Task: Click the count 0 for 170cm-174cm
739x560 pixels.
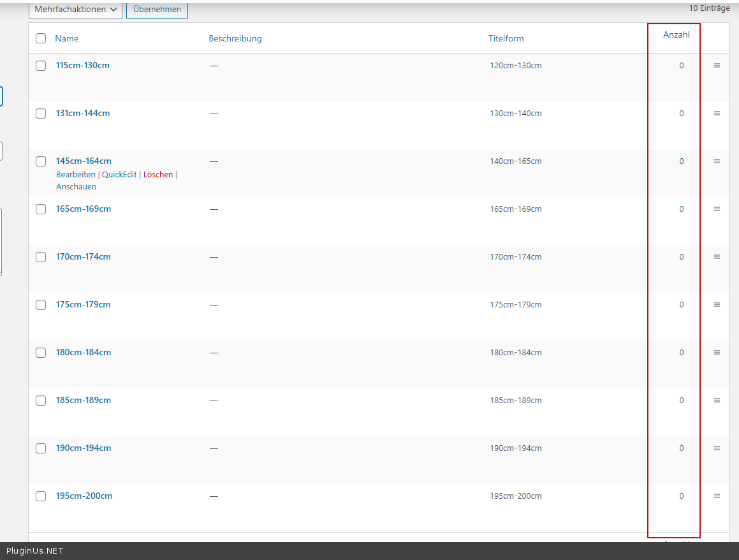Action: click(x=681, y=257)
